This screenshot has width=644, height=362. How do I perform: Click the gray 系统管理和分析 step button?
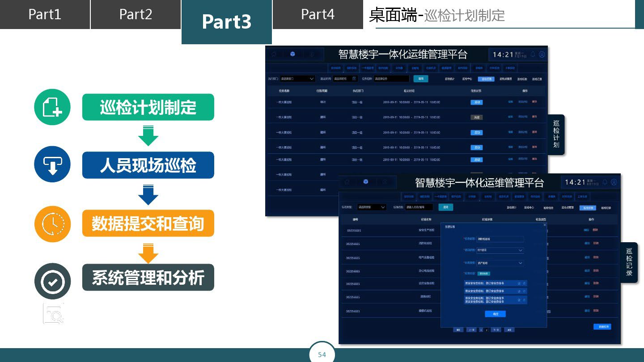click(x=148, y=278)
